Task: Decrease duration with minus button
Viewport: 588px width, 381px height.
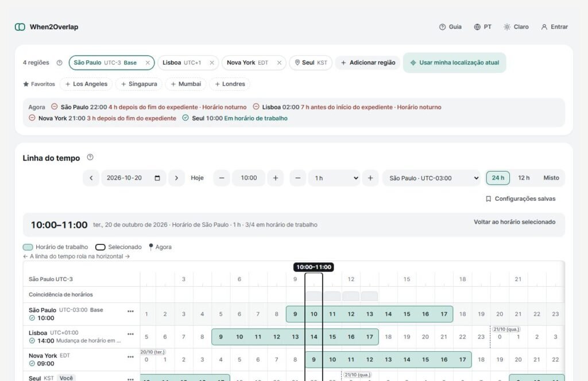Action: tap(298, 178)
